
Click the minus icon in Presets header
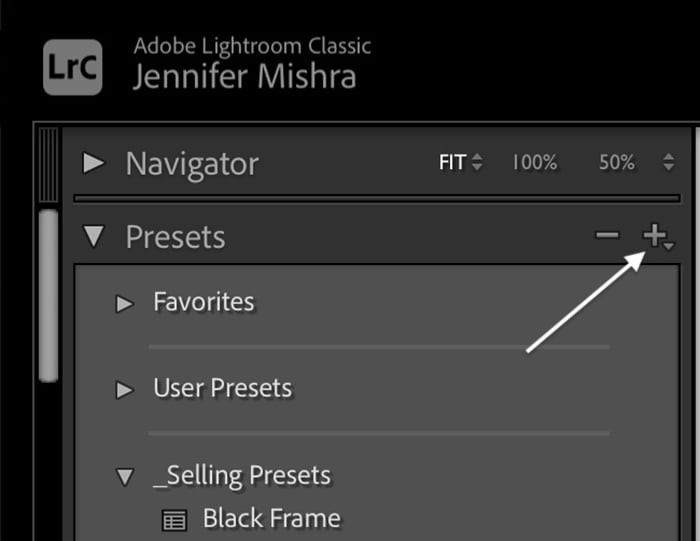[x=607, y=236]
